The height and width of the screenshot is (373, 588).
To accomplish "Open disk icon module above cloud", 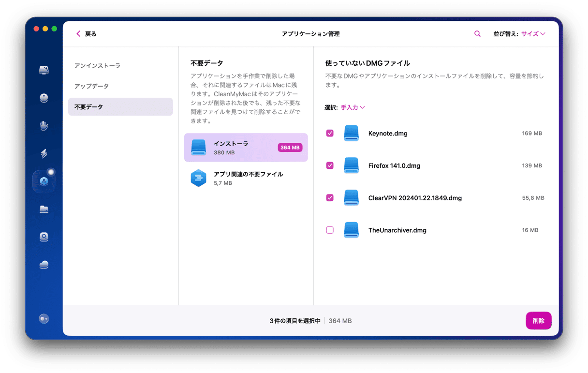I will point(44,237).
